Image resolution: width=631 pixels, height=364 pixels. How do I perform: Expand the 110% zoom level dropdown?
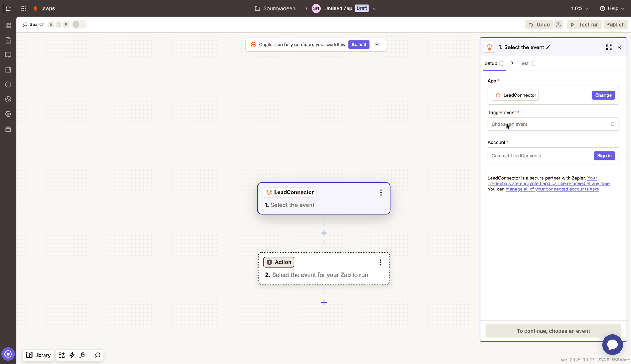coord(579,8)
